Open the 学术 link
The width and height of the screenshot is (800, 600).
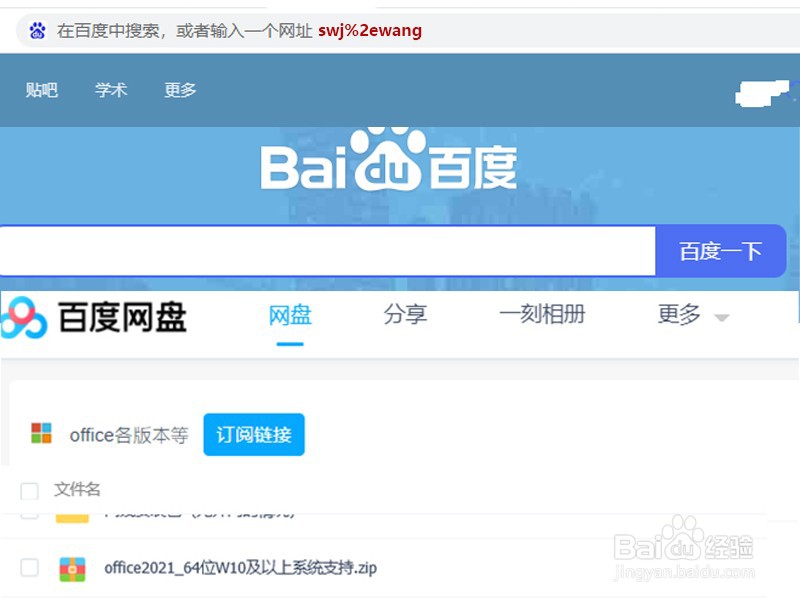(111, 90)
